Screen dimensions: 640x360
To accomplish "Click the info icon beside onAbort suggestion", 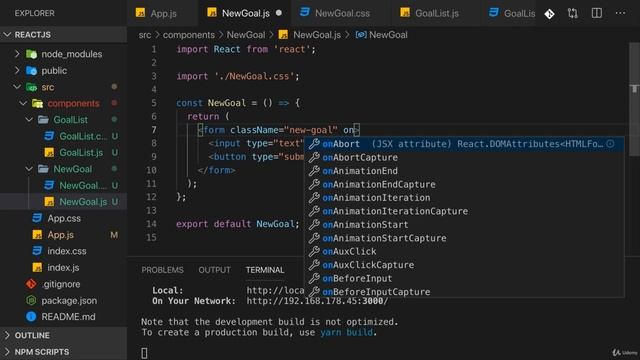I will point(610,144).
